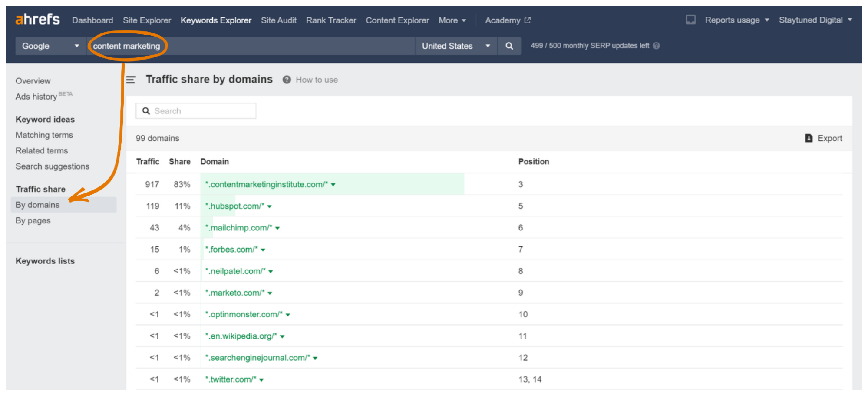The height and width of the screenshot is (396, 868).
Task: Open Keywords Explorer tab
Action: (x=216, y=20)
